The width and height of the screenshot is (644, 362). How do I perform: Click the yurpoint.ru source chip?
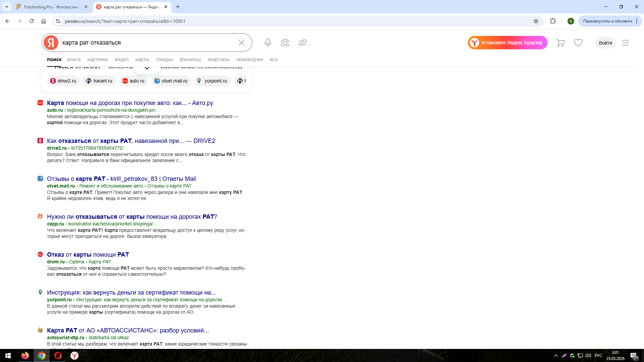212,81
